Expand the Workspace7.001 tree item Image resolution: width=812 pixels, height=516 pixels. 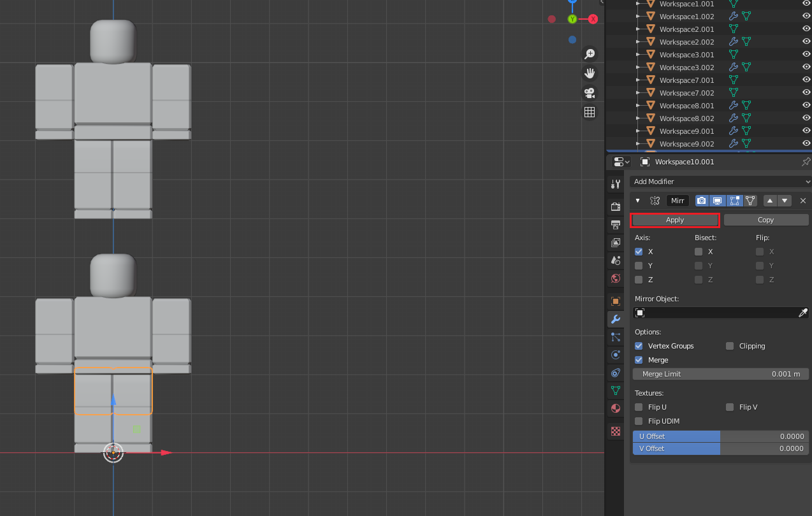(x=639, y=80)
